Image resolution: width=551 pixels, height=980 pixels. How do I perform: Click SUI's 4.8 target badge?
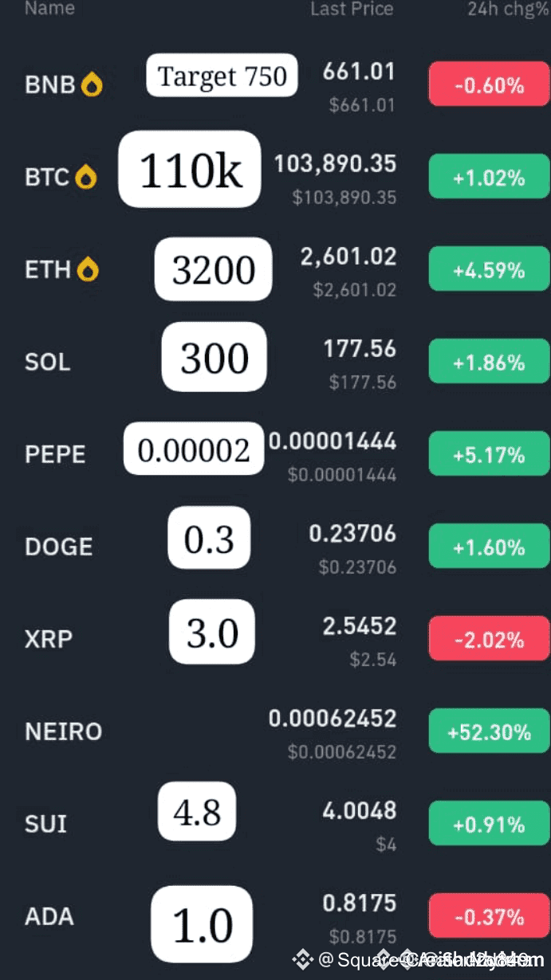pyautogui.click(x=196, y=812)
